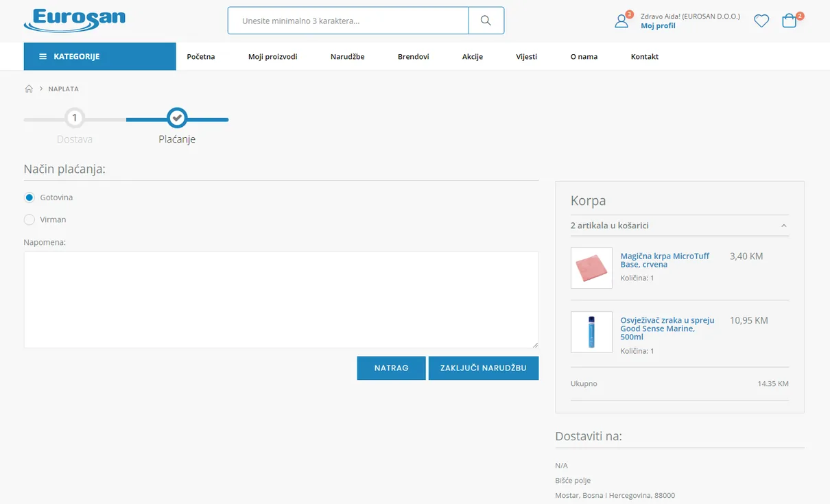This screenshot has height=504, width=830.
Task: Collapse the cart items chevron
Action: [784, 226]
